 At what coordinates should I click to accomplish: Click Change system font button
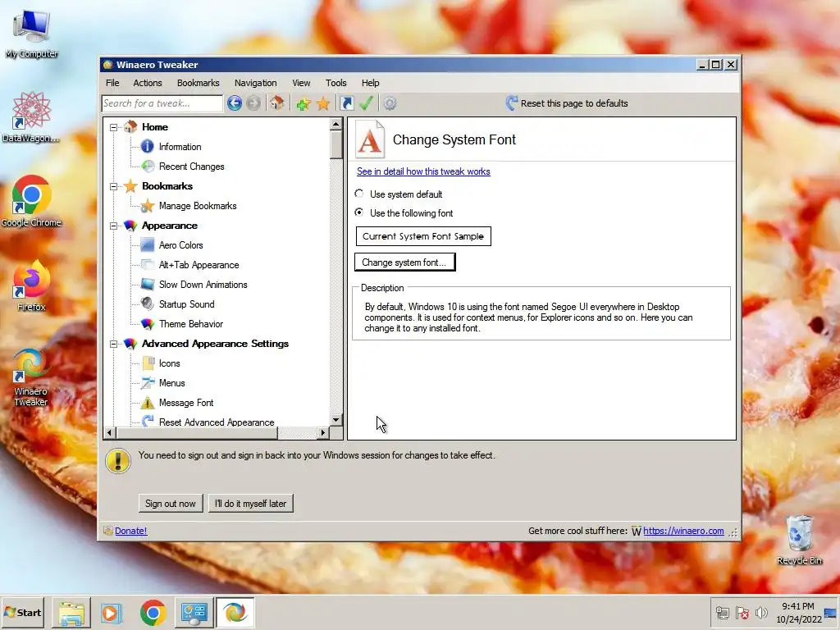click(404, 262)
